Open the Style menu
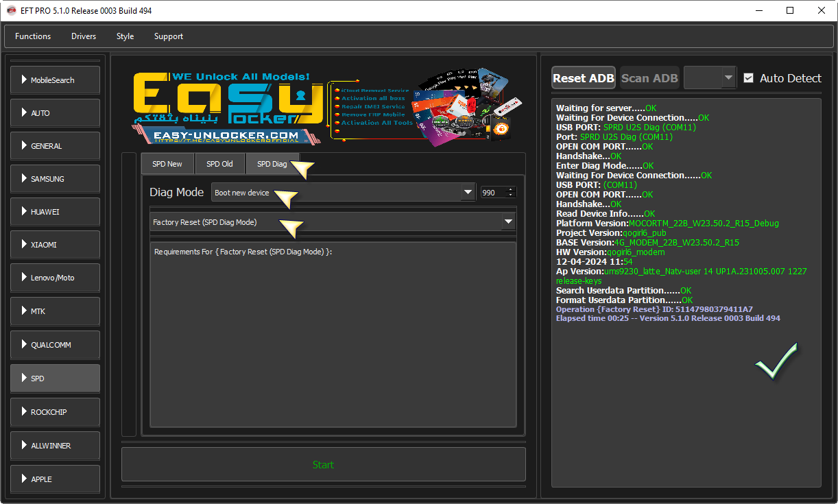Screen dimensions: 838x504 coord(125,36)
